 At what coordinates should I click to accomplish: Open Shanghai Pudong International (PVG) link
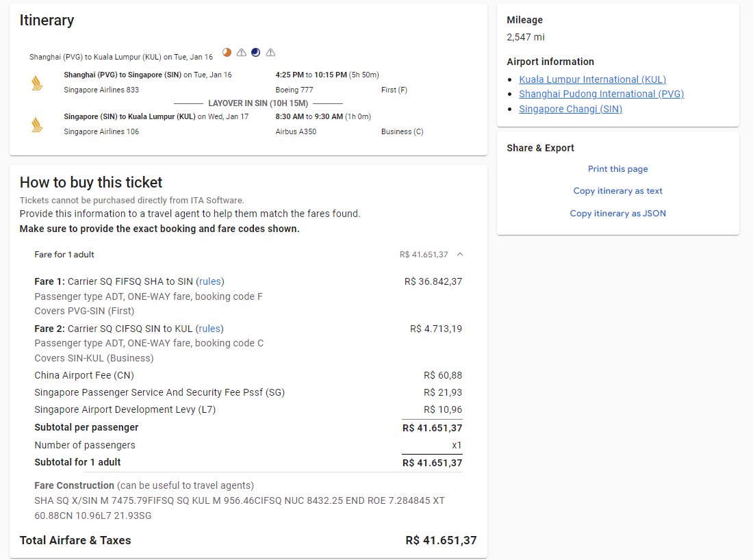601,94
